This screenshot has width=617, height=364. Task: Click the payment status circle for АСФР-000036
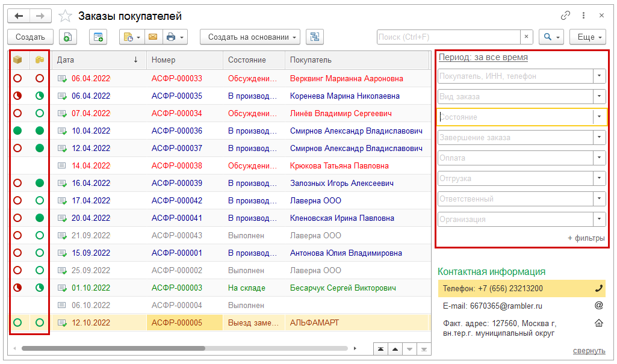coord(39,131)
